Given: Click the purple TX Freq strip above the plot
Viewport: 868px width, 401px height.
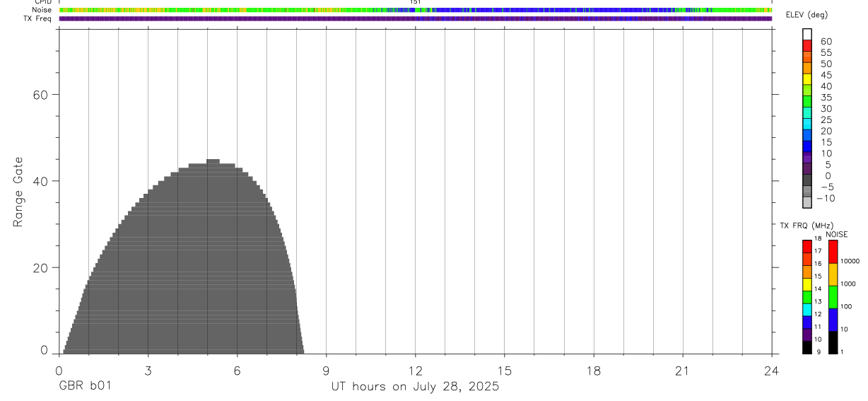Looking at the screenshot, I should pyautogui.click(x=415, y=18).
